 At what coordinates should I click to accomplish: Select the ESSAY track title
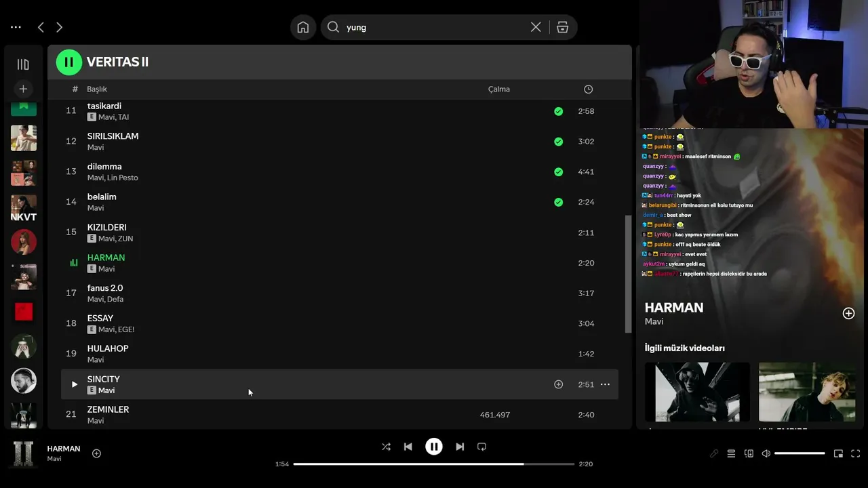(100, 319)
